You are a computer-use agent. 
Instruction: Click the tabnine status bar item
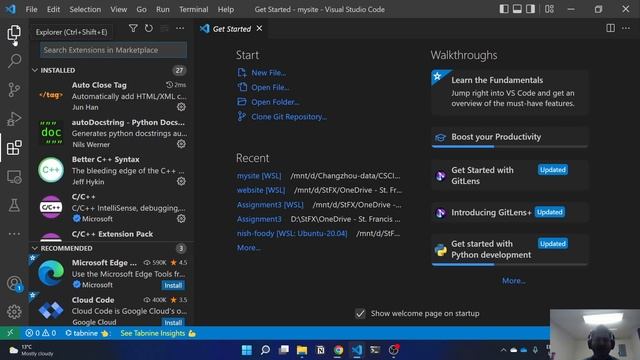point(88,333)
